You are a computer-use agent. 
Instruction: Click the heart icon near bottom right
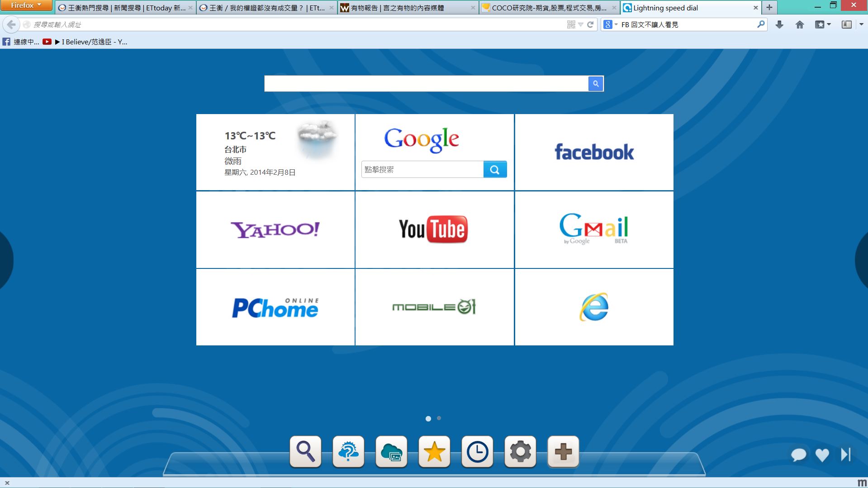[x=822, y=455]
